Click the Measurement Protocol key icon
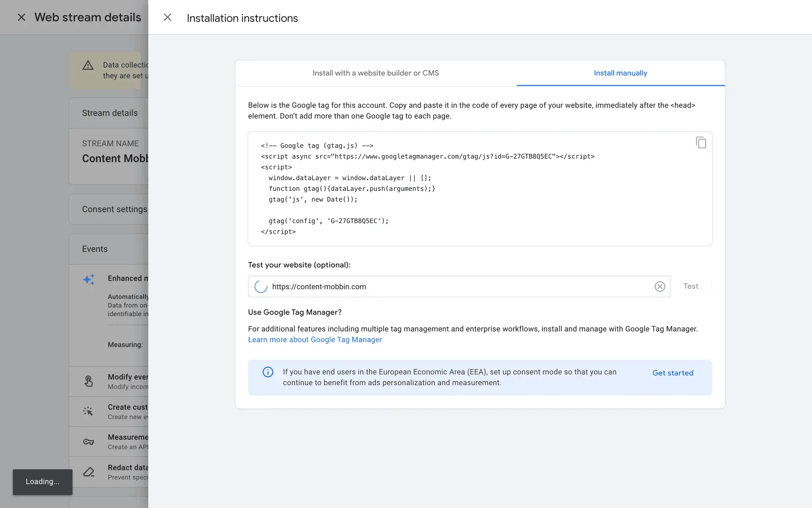 point(88,442)
